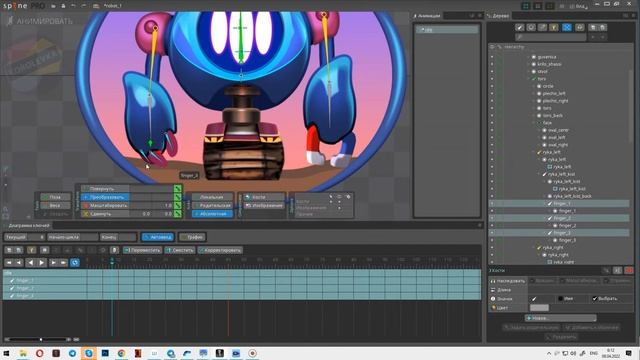Click the redo arrow in the title bar
The image size is (640, 360).
point(84,6)
